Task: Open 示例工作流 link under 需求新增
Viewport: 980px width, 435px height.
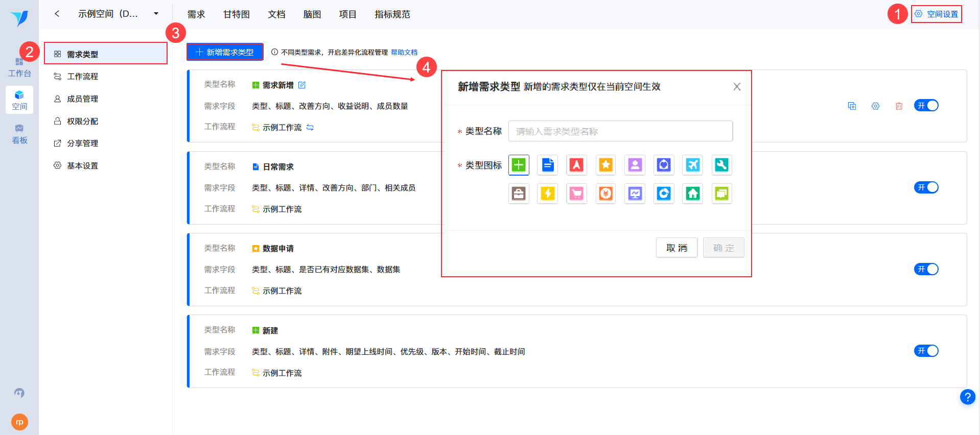Action: click(x=282, y=127)
